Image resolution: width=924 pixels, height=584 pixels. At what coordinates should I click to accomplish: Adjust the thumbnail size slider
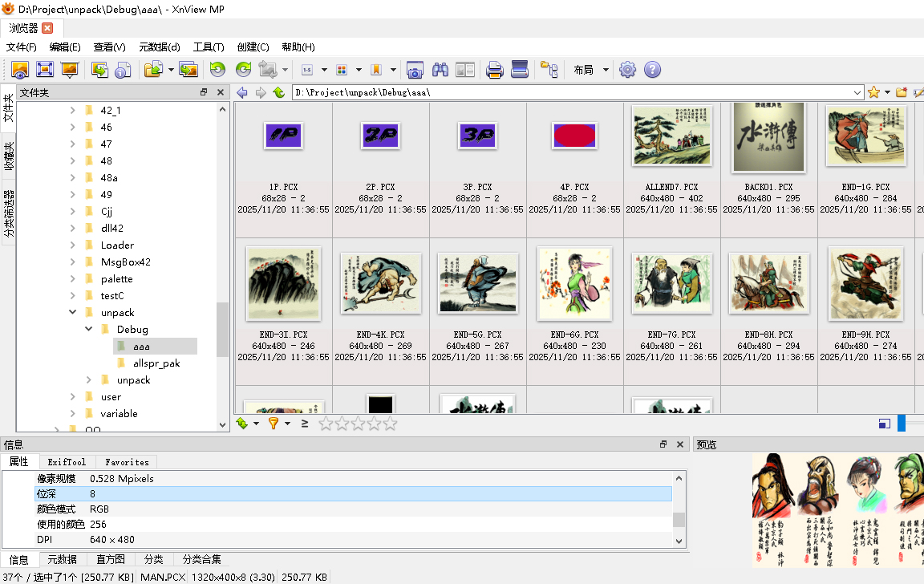point(902,423)
